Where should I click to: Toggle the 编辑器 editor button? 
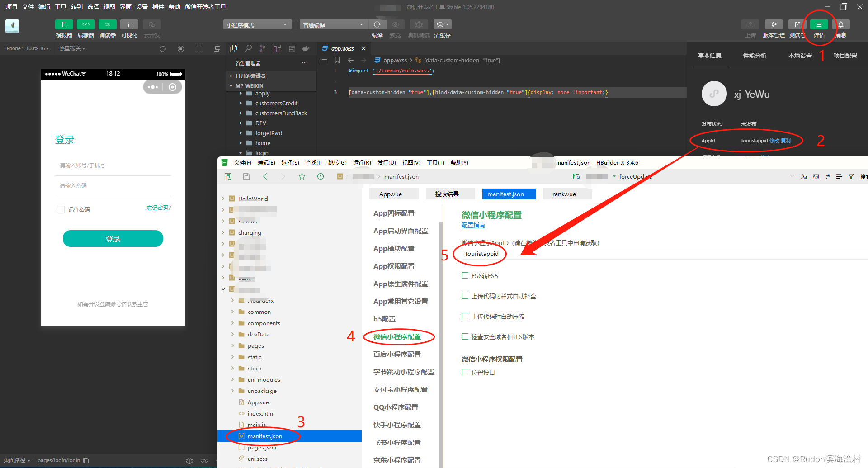pos(85,24)
